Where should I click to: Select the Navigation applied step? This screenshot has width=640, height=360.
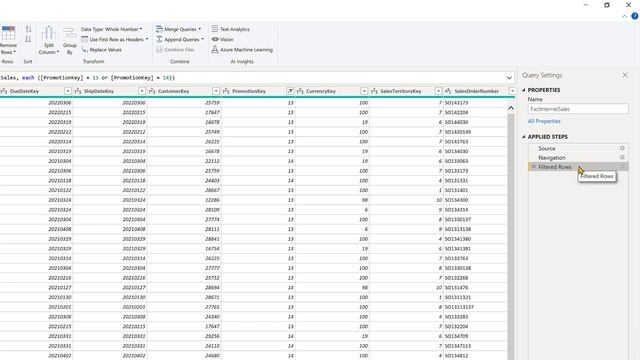click(x=551, y=158)
